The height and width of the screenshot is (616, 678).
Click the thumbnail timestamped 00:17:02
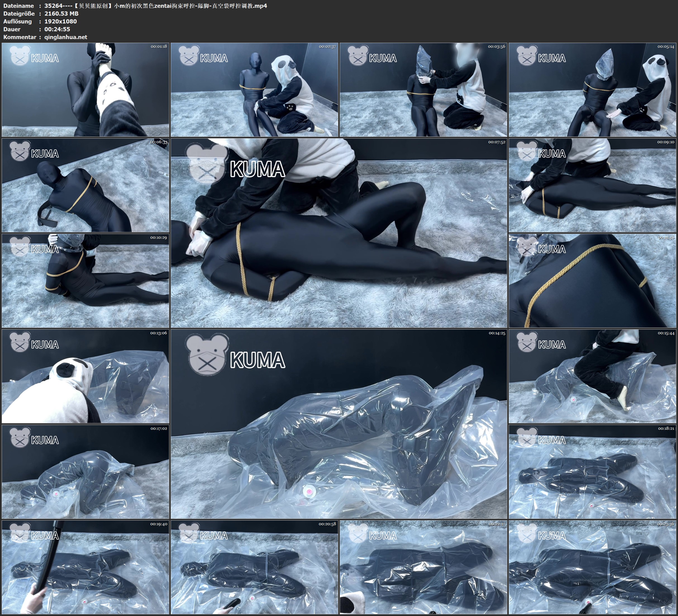85,471
